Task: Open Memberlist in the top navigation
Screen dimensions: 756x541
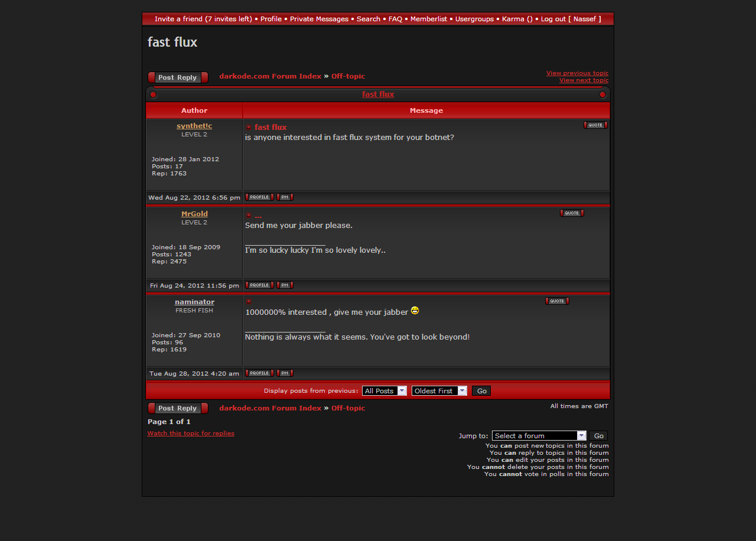Action: 428,19
